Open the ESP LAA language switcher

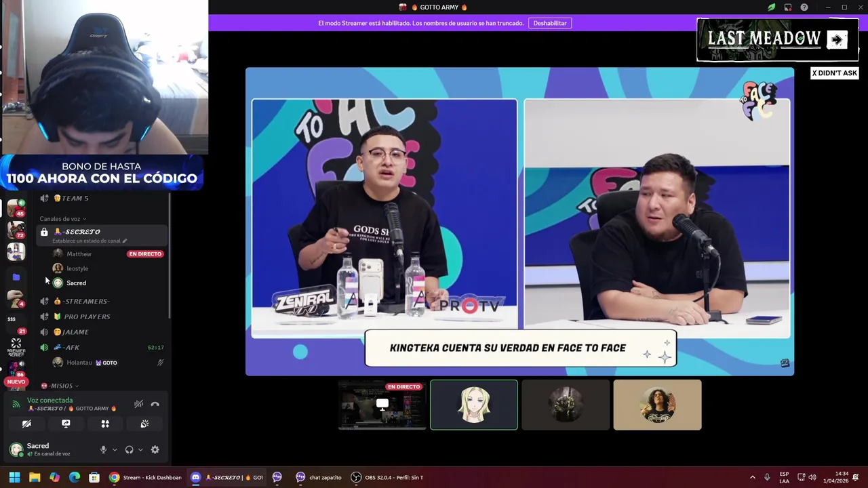784,477
